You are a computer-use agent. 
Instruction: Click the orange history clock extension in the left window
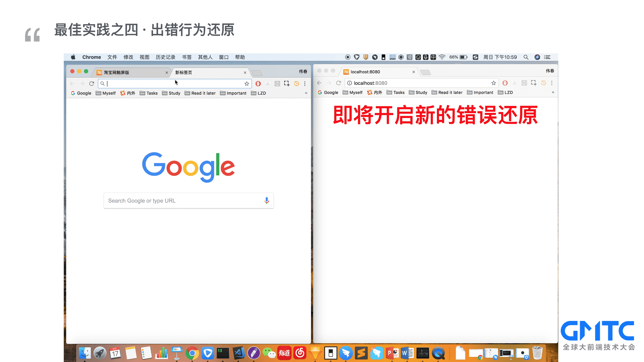click(x=297, y=84)
